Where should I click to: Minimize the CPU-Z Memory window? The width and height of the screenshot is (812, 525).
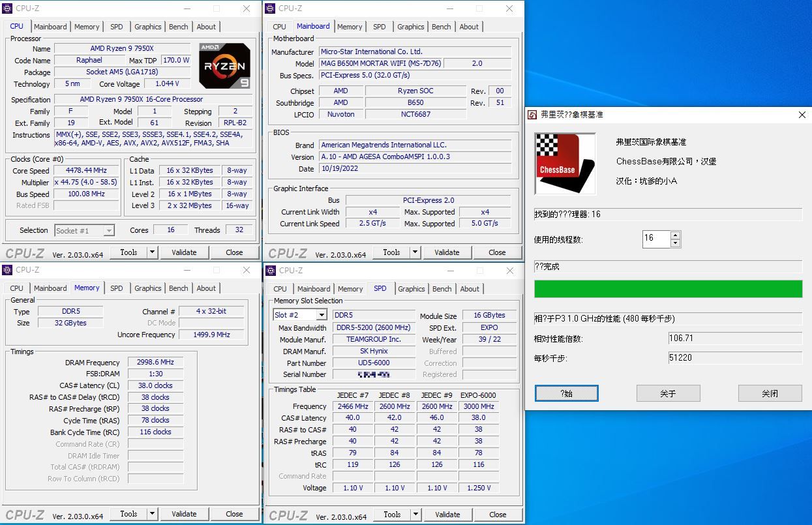(x=187, y=270)
